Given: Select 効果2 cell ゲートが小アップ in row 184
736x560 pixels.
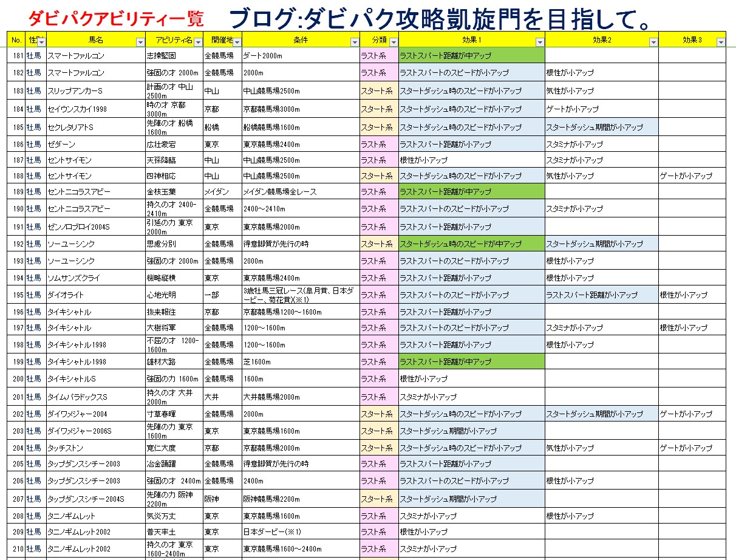Looking at the screenshot, I should [x=601, y=109].
